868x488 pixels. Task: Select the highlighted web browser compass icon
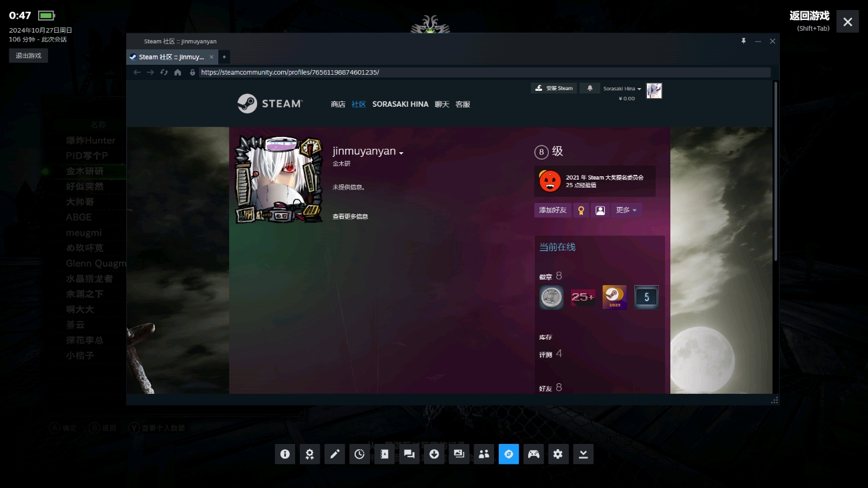(509, 454)
